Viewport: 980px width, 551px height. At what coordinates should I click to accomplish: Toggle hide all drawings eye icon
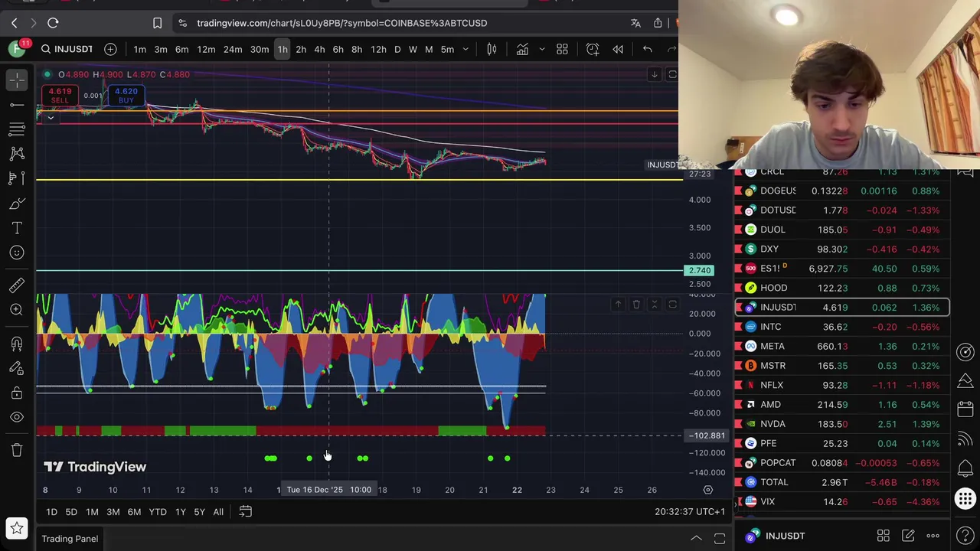17,418
